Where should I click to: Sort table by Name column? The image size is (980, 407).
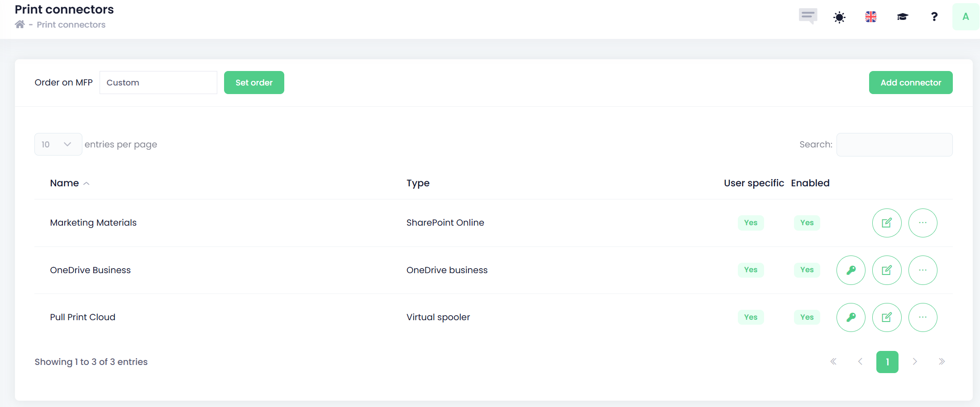[65, 183]
